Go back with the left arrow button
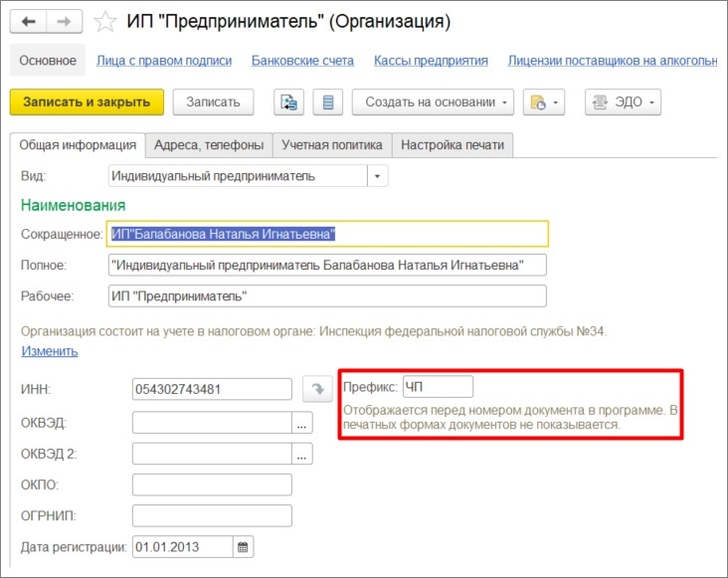Viewport: 728px width, 578px height. pyautogui.click(x=28, y=21)
